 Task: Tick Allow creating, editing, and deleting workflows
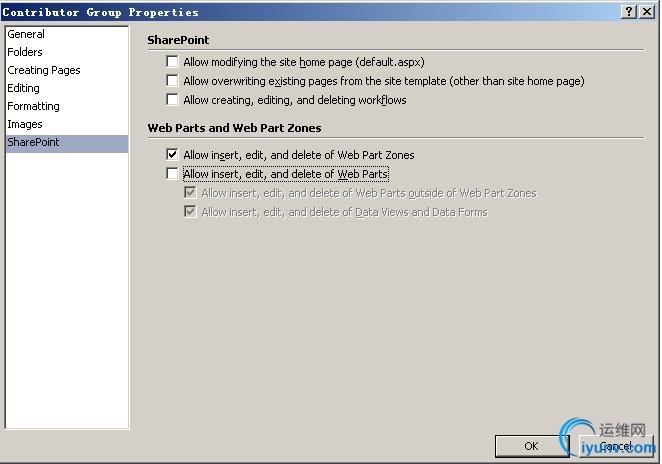click(x=172, y=100)
